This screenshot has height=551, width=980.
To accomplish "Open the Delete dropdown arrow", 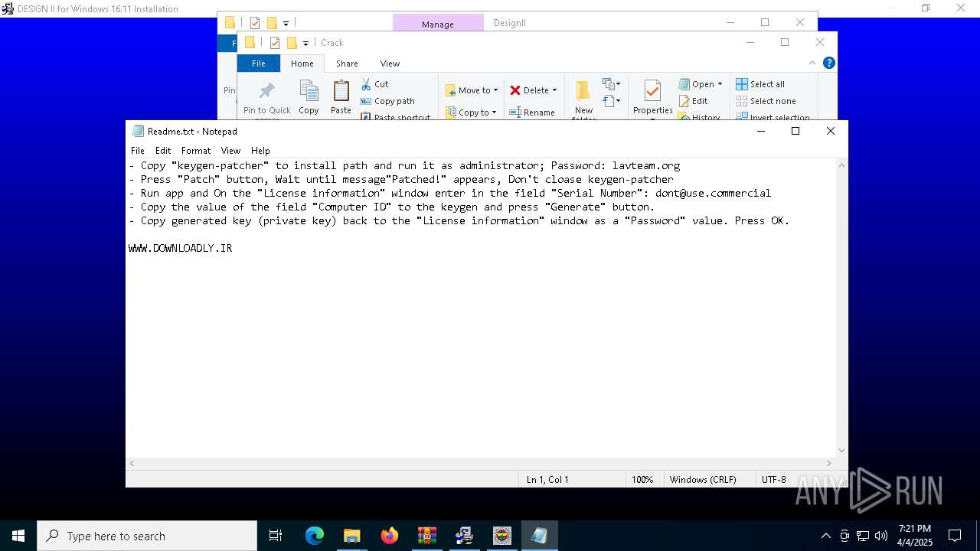I will click(x=554, y=90).
